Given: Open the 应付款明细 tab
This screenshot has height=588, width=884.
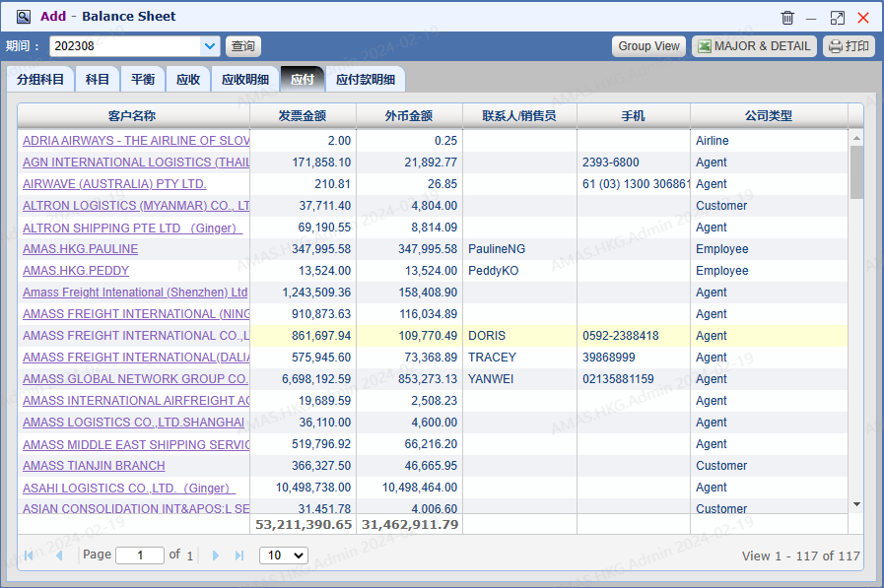Looking at the screenshot, I should [366, 80].
